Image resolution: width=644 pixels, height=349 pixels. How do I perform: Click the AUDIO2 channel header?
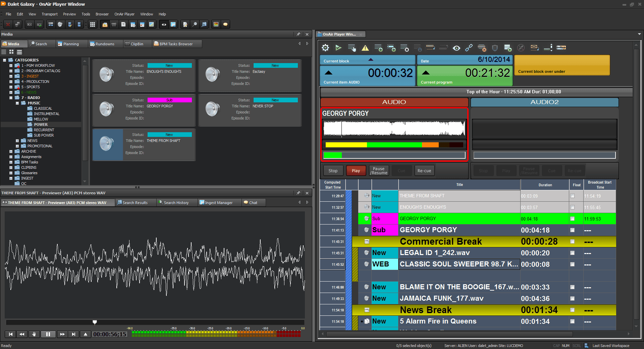pyautogui.click(x=544, y=102)
